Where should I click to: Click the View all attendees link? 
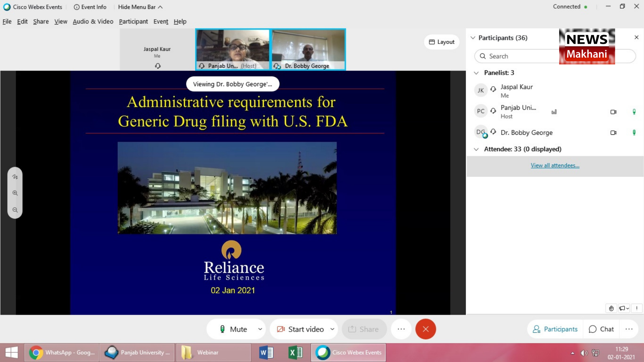pyautogui.click(x=555, y=165)
